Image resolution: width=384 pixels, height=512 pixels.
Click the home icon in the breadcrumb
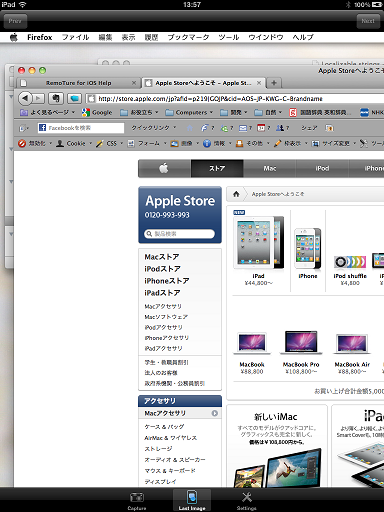[x=236, y=194]
